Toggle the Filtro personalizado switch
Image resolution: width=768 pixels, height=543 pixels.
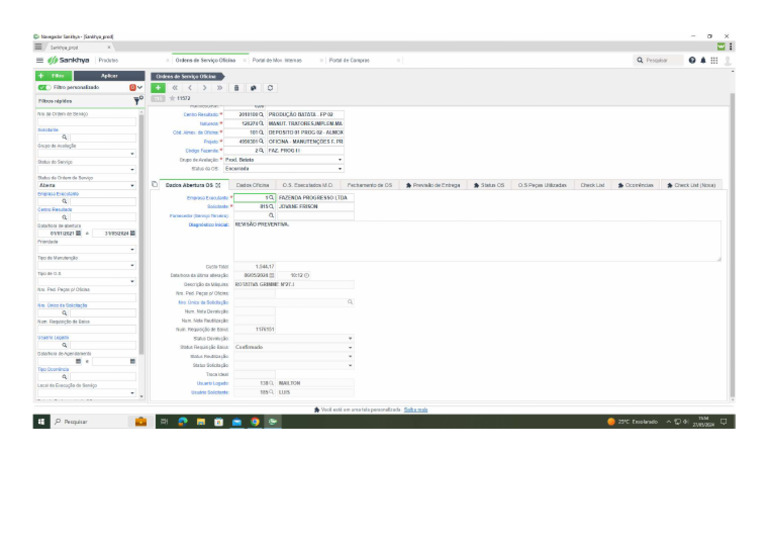click(45, 87)
